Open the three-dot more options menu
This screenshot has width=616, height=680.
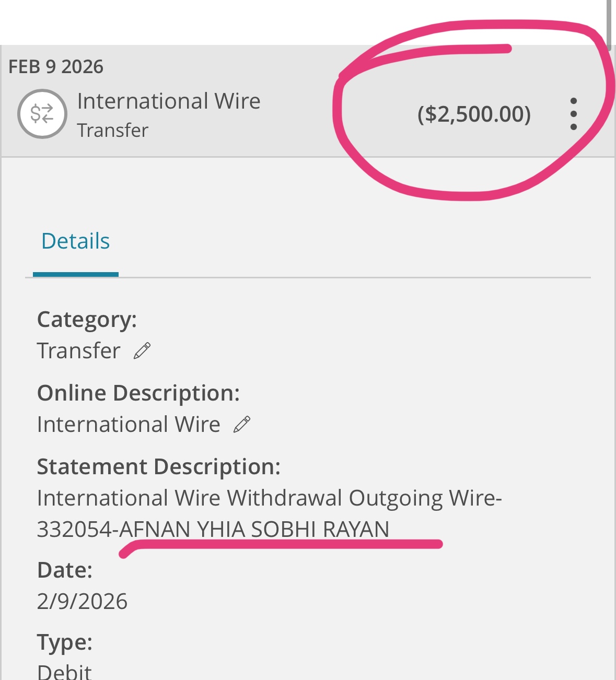(x=573, y=114)
